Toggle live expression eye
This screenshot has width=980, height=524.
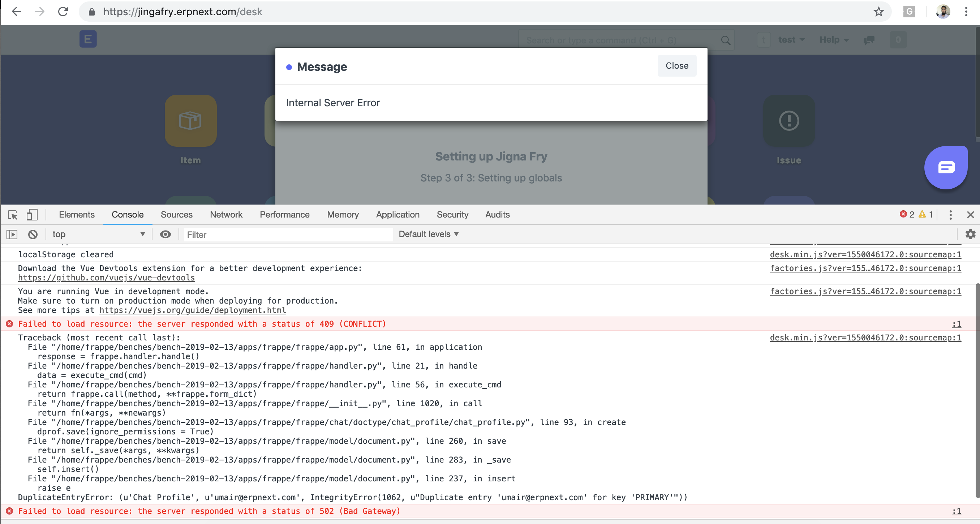[x=165, y=235]
